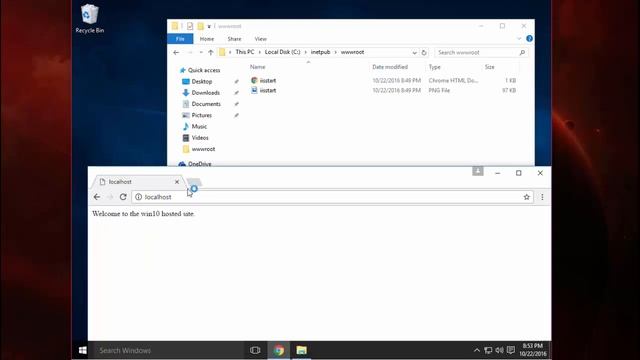The height and width of the screenshot is (360, 640).
Task: Click the Search Windows taskbar box
Action: (x=168, y=350)
